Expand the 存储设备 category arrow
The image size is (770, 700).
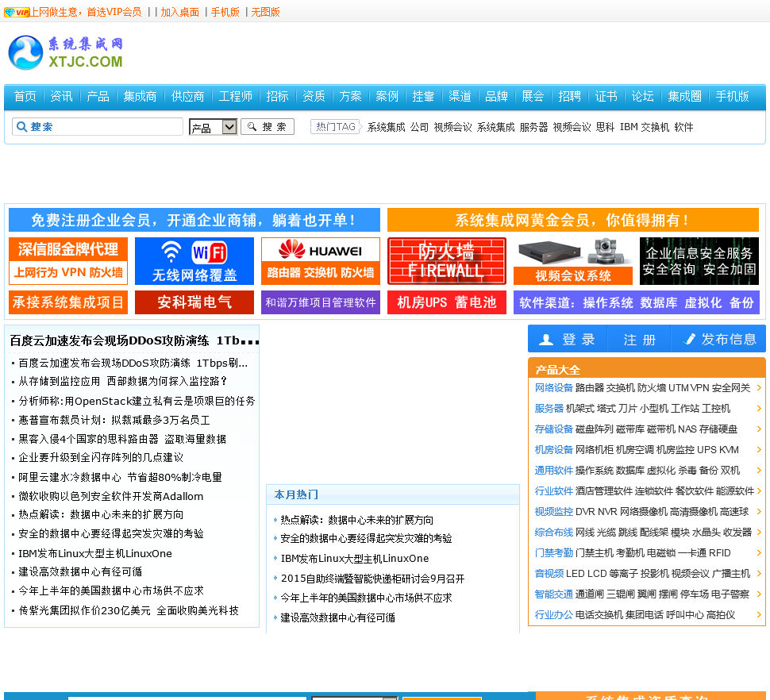(759, 429)
